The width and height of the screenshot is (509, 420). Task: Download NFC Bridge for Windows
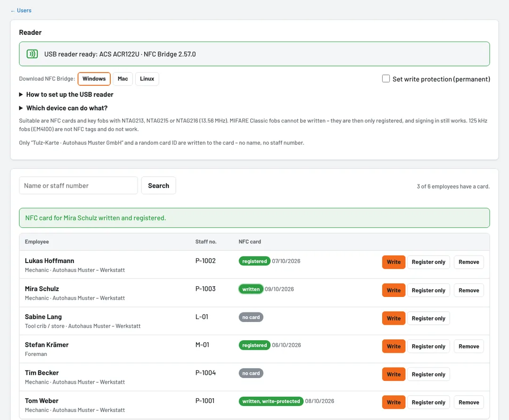[x=94, y=79]
